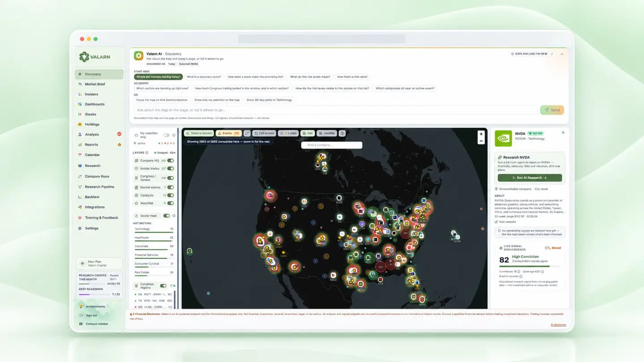Open the Pro+ Plan account switcher
The height and width of the screenshot is (362, 644).
coord(99,264)
